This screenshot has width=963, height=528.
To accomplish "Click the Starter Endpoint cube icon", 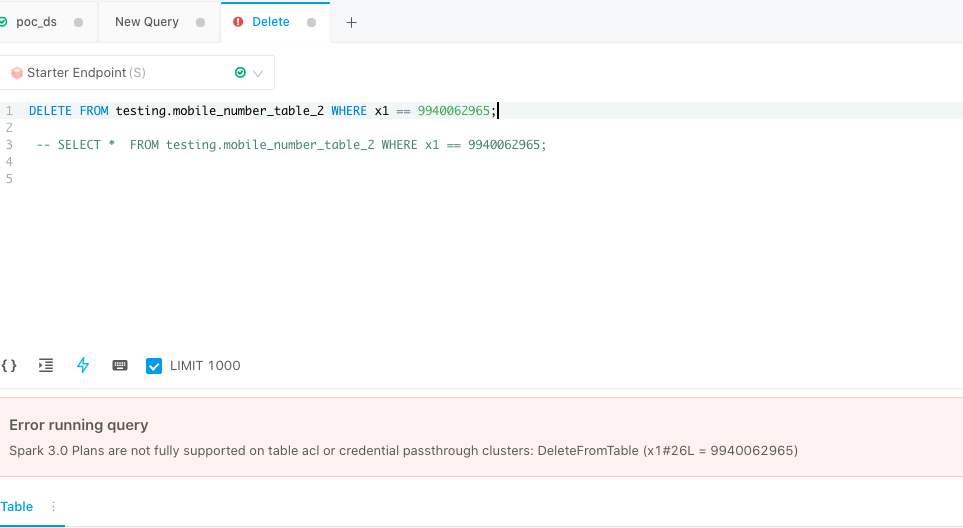I will click(x=16, y=73).
